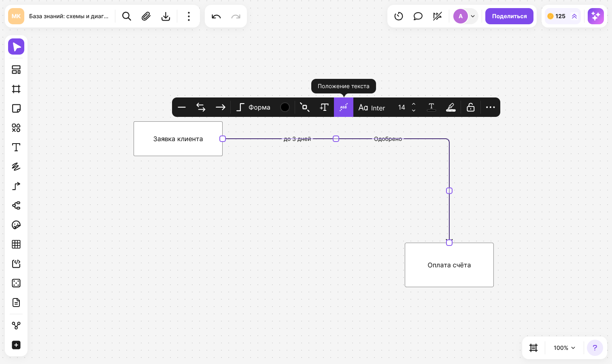Open the 125 credits upgrade button
Image resolution: width=612 pixels, height=364 pixels.
tap(563, 16)
